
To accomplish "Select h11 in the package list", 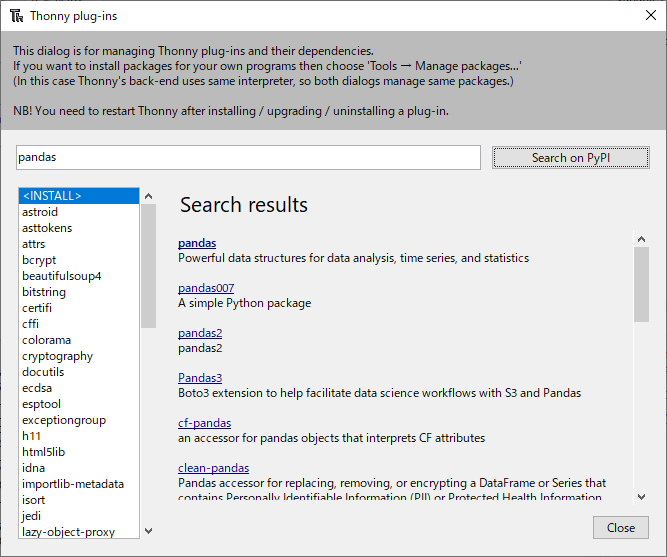I will [x=79, y=436].
